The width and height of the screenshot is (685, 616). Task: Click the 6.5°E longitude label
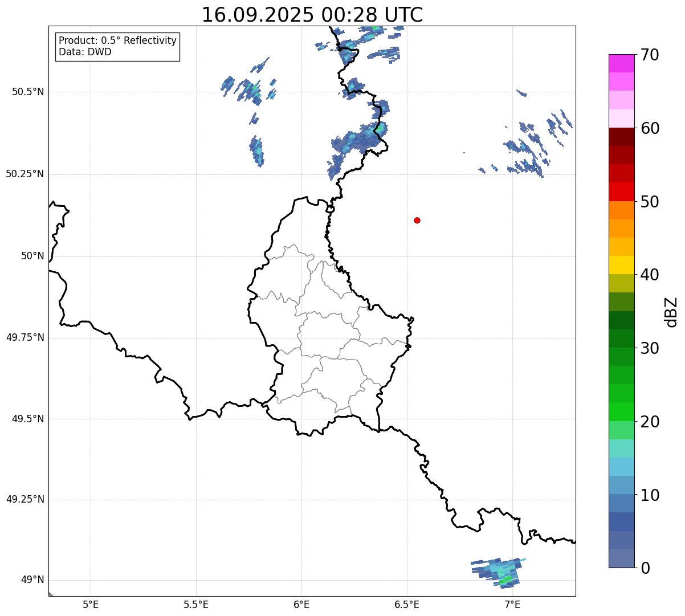[407, 605]
